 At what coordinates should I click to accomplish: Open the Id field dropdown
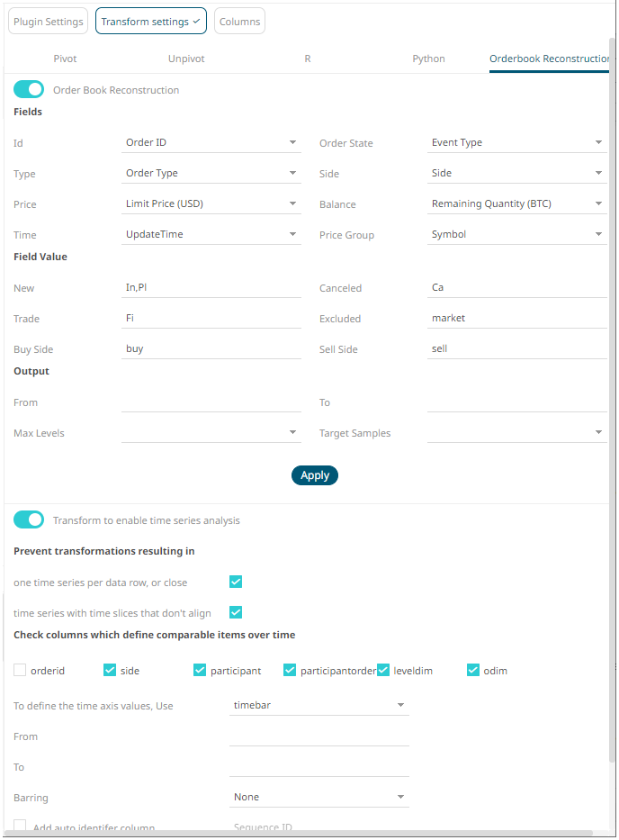coord(211,142)
